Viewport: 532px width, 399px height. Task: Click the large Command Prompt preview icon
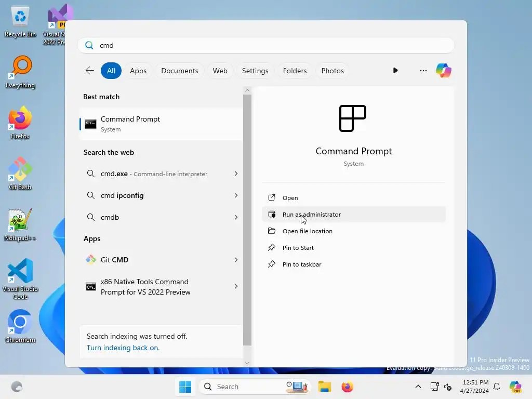click(x=353, y=118)
